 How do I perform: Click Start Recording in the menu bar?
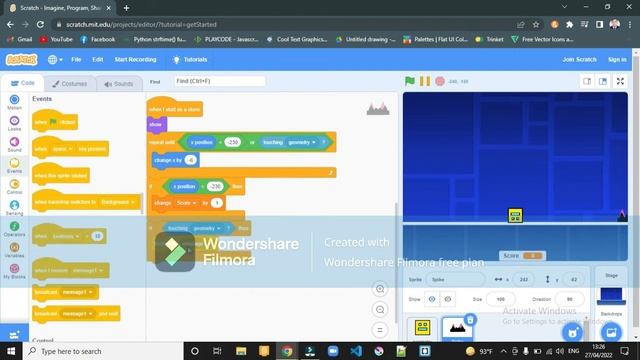click(x=135, y=60)
